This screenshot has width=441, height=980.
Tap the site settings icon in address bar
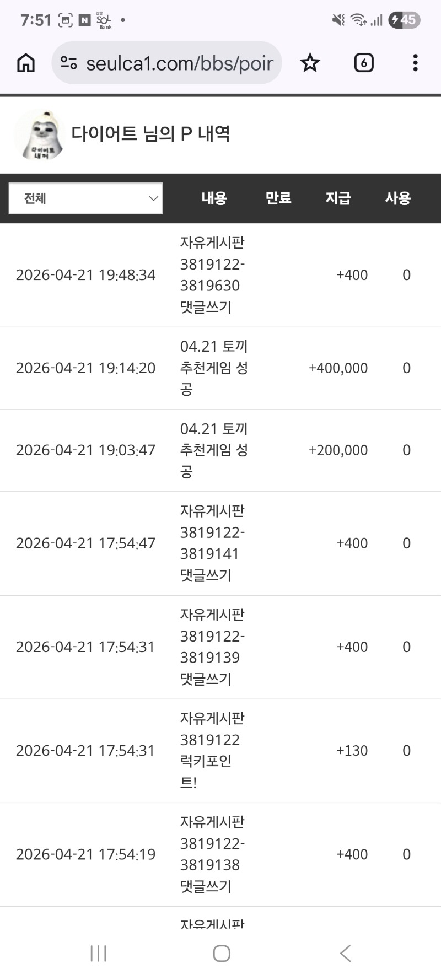point(69,63)
